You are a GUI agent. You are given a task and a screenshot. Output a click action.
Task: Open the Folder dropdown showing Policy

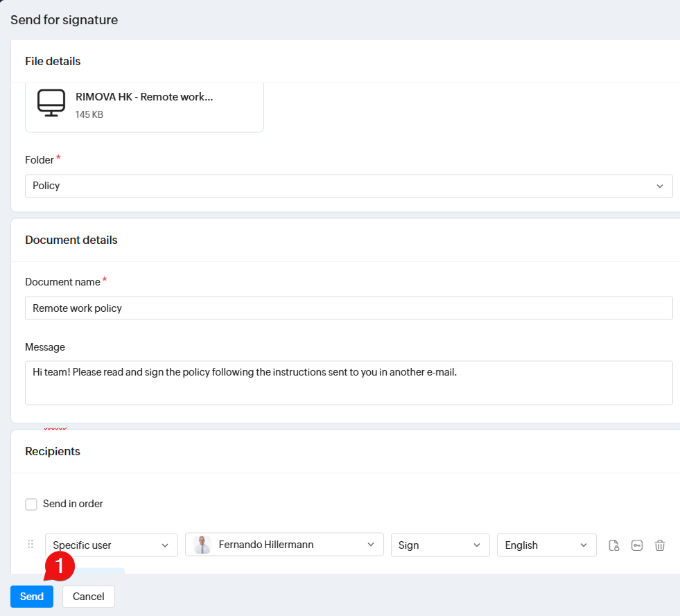348,186
